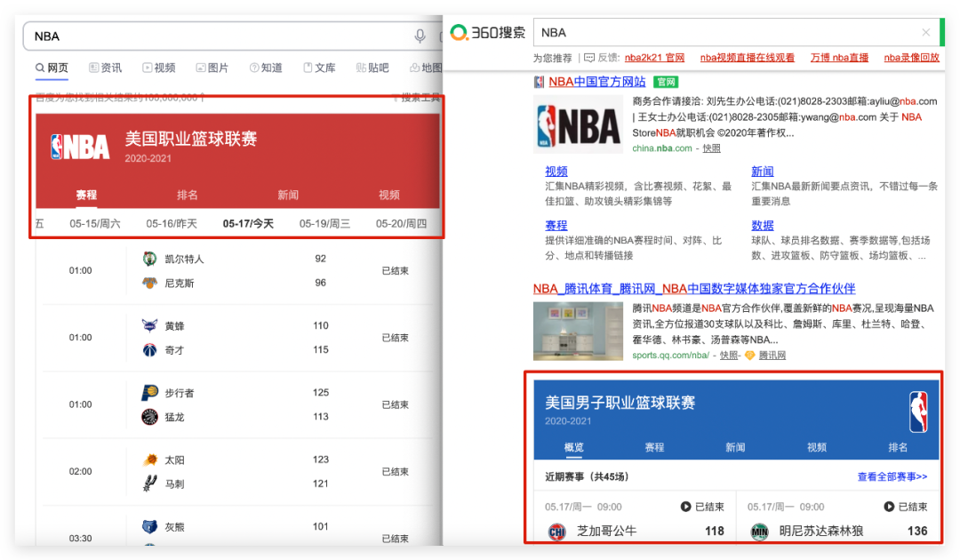Screen dimensions: 960x560
Task: Open the 图片 search tab
Action: (x=212, y=68)
